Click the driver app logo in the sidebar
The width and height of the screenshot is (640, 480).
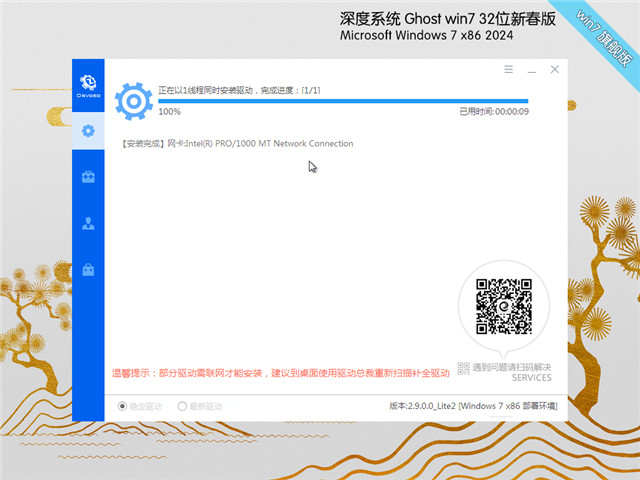point(88,86)
